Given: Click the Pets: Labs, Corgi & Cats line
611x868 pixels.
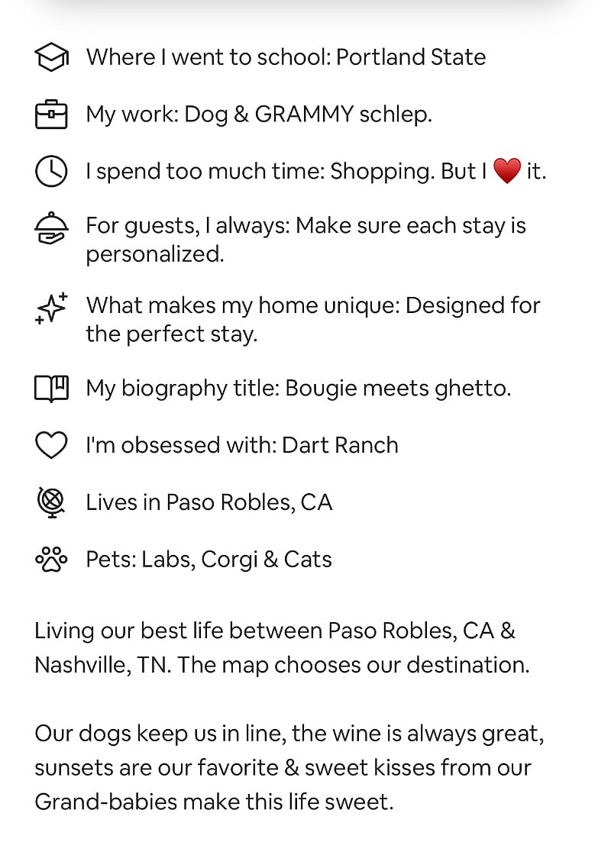Looking at the screenshot, I should click(x=209, y=559).
